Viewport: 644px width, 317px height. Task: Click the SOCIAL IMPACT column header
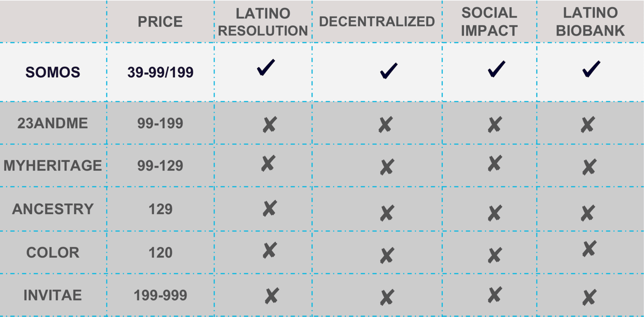(x=489, y=22)
